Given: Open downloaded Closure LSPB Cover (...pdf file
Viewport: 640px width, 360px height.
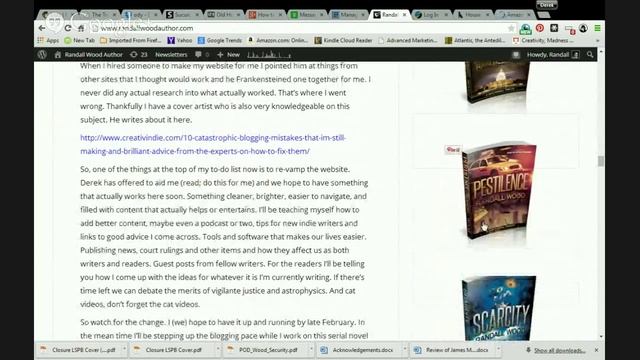Looking at the screenshot, I should click(78, 350).
